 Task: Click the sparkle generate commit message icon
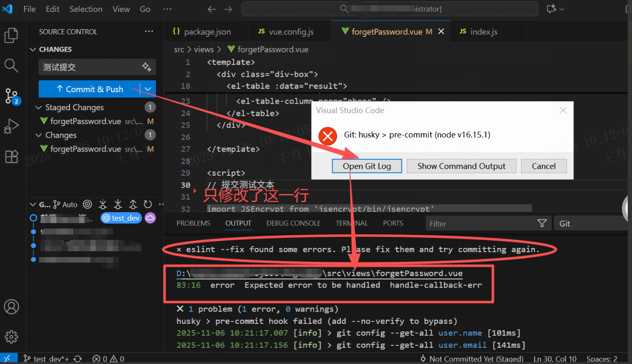146,67
